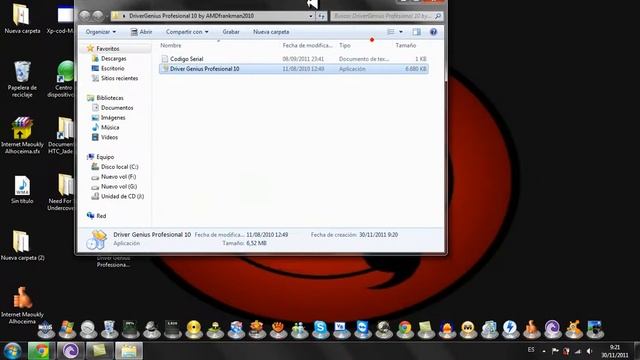
Task: Open the Windows Start button
Action: click(x=12, y=351)
